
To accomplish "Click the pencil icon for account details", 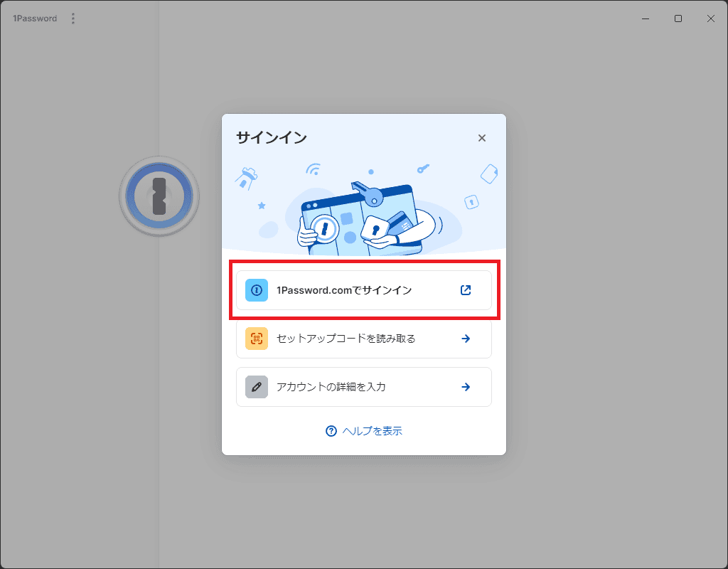I will (x=257, y=387).
